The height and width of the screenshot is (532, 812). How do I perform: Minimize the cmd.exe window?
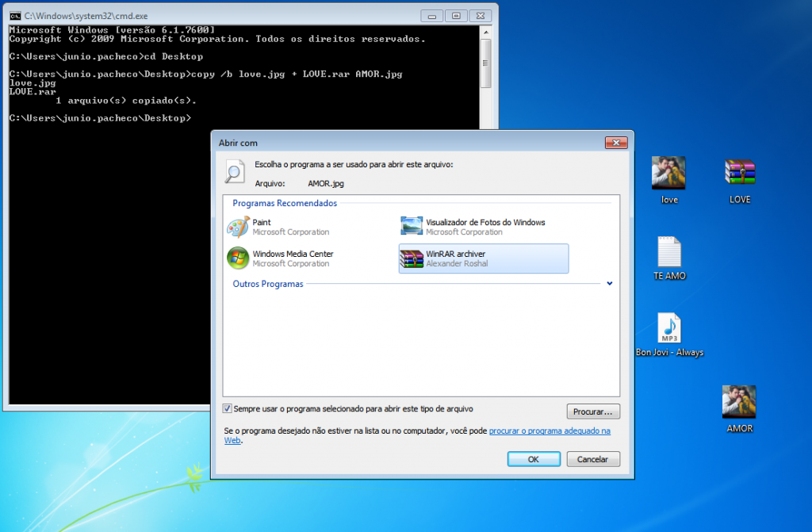432,16
